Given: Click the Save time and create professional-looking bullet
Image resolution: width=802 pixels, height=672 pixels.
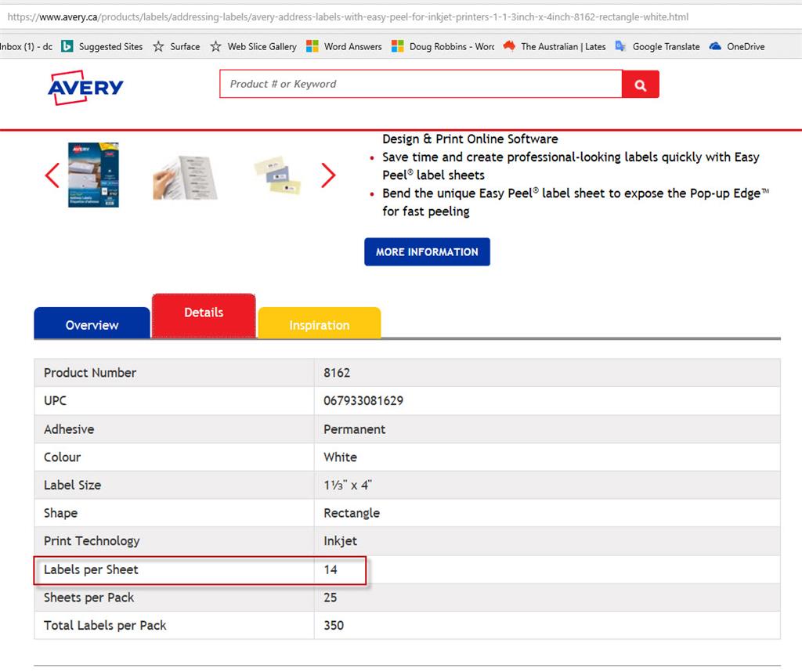Looking at the screenshot, I should [571, 166].
